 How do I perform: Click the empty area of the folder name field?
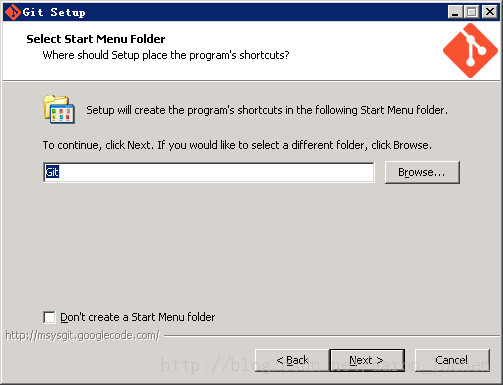[217, 172]
